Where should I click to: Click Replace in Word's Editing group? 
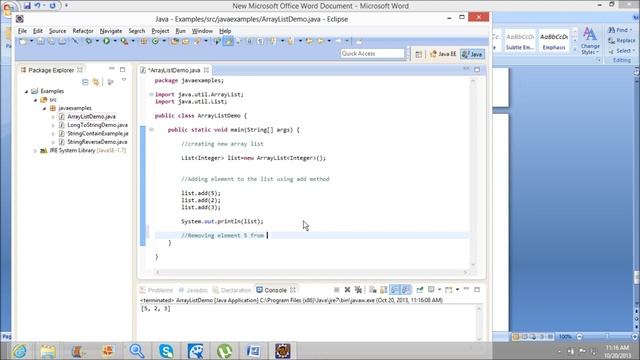coord(622,40)
